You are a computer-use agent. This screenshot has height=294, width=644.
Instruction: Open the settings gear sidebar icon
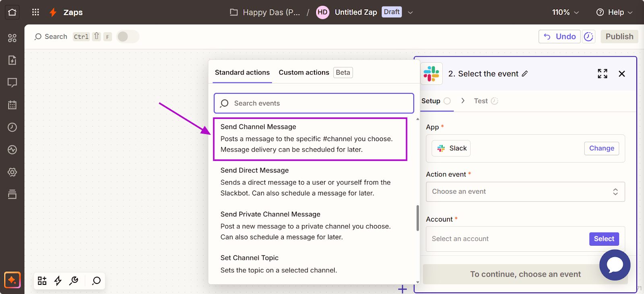(12, 173)
